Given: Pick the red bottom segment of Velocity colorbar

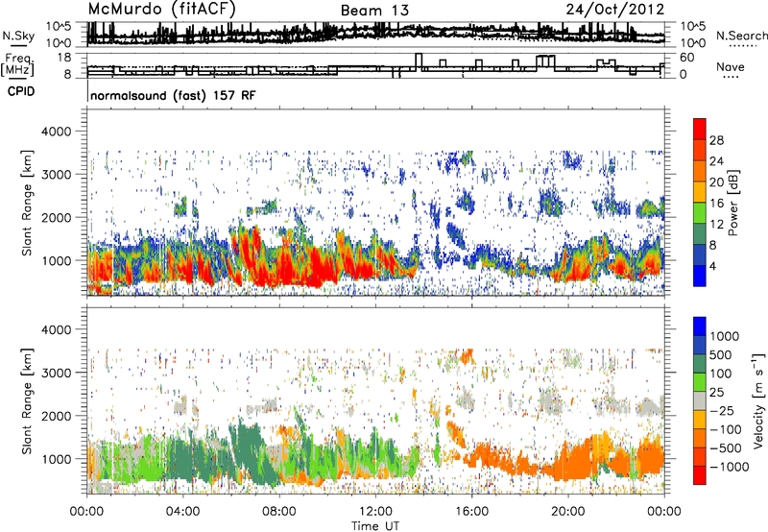Looking at the screenshot, I should click(x=700, y=475).
